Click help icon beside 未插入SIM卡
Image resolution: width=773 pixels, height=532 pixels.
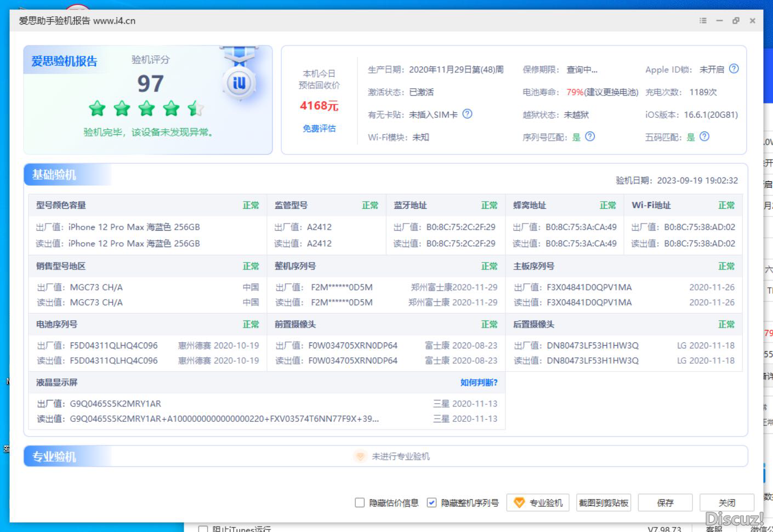pos(467,114)
